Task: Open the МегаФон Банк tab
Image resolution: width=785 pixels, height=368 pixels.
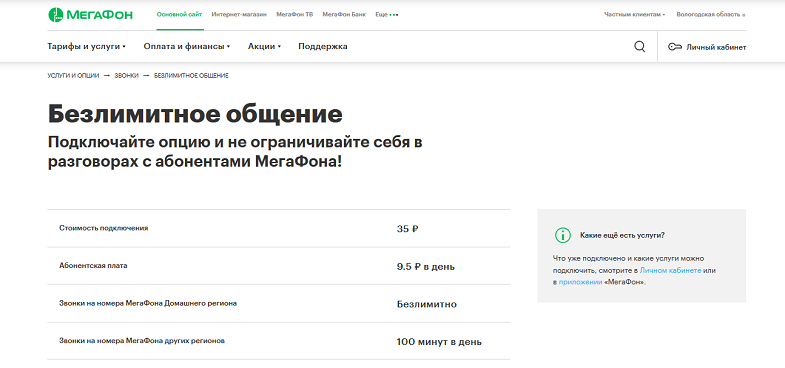Action: (x=344, y=15)
